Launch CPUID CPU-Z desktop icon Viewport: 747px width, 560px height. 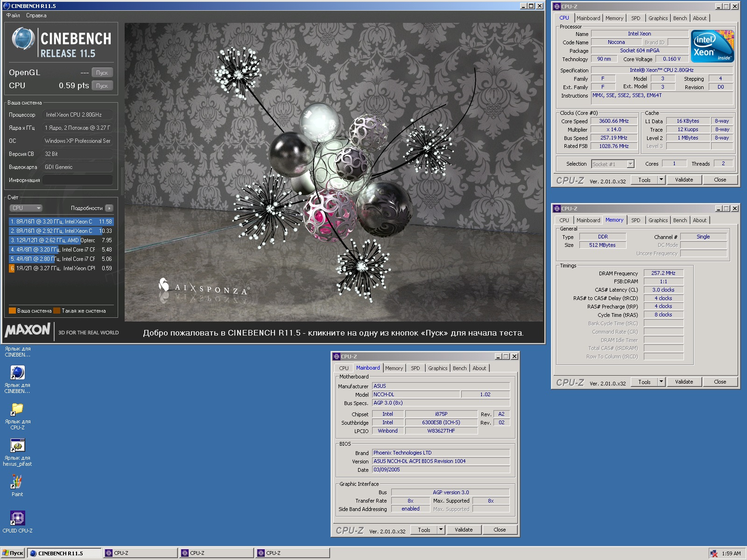pyautogui.click(x=17, y=518)
